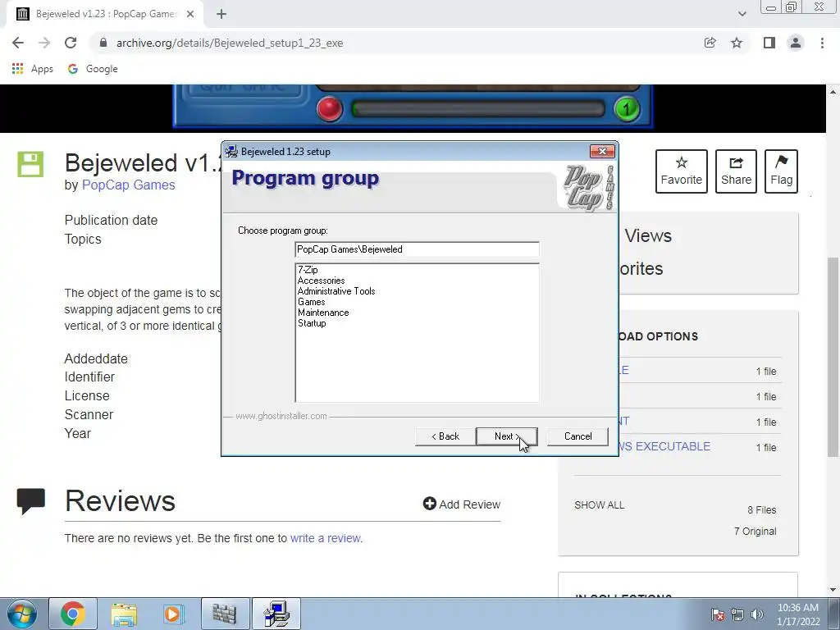Close the Bejeweled browser tab
The width and height of the screenshot is (840, 630).
click(190, 14)
